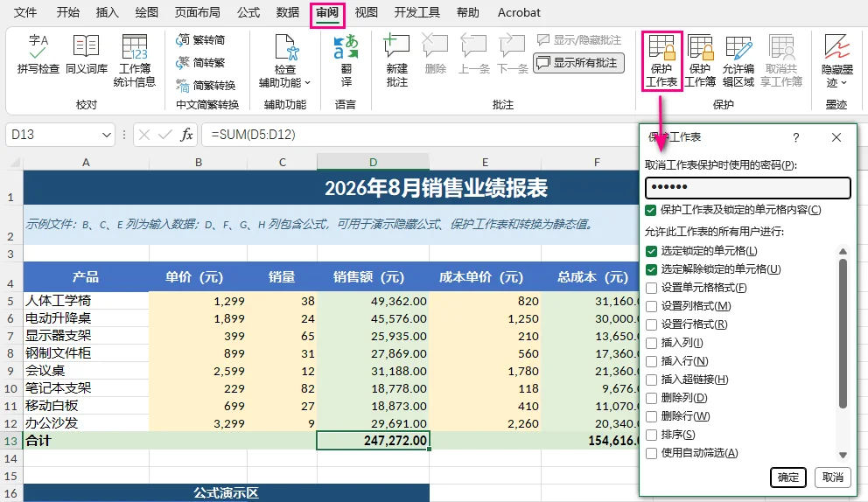This screenshot has height=502, width=868.
Task: Select the 人体工学椅 product cell
Action: point(86,301)
